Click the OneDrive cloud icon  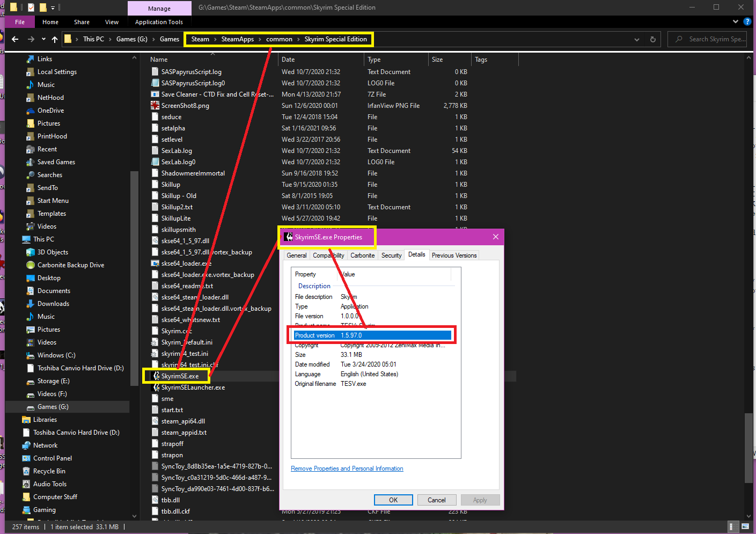point(31,111)
